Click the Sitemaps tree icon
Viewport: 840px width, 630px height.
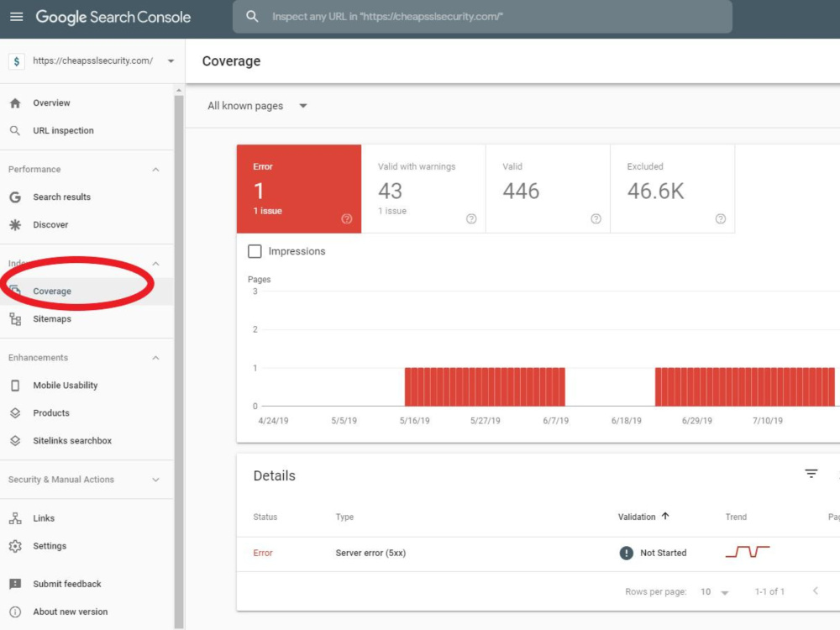coord(15,319)
